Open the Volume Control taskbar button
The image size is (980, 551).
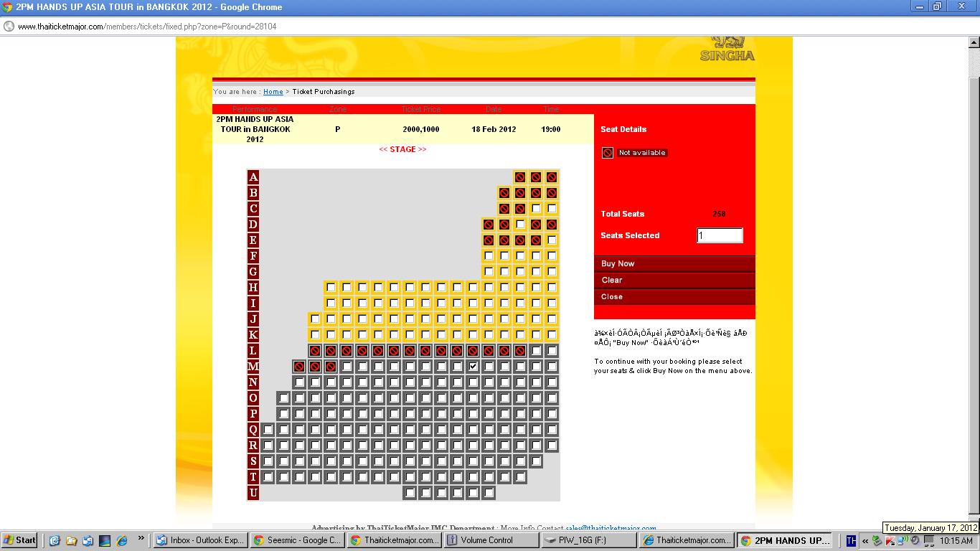491,540
